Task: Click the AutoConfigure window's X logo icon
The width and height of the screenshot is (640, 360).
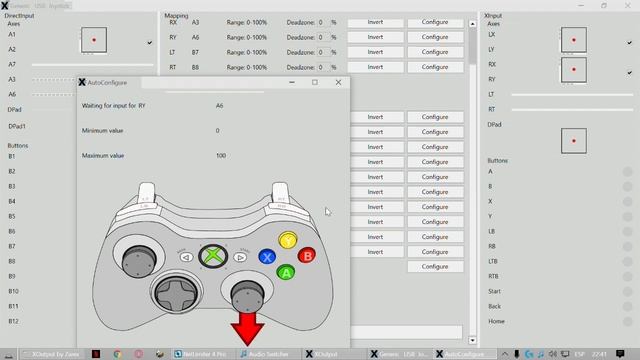Action: pyautogui.click(x=82, y=82)
